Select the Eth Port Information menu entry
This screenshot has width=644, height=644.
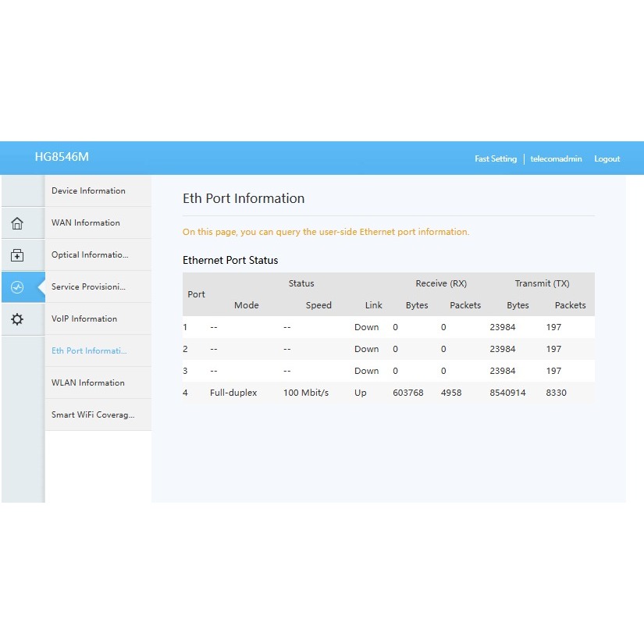[x=89, y=350]
